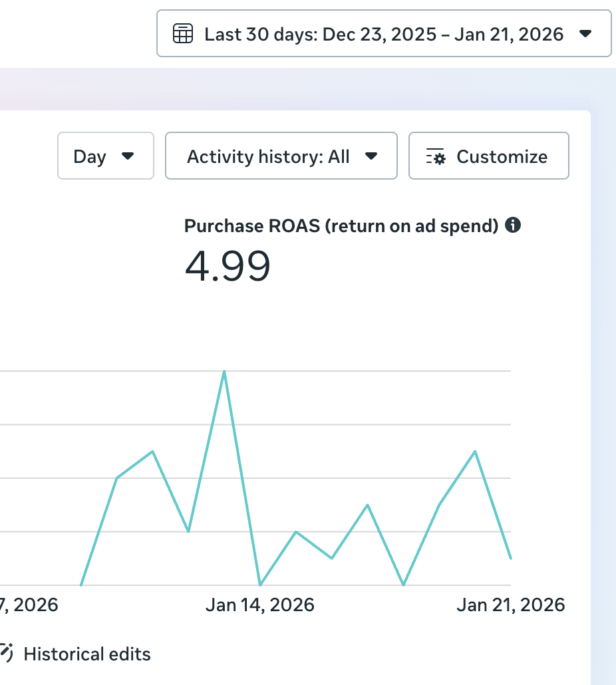This screenshot has height=685, width=616.
Task: Expand the Activity history: All dropdown
Action: click(x=281, y=156)
